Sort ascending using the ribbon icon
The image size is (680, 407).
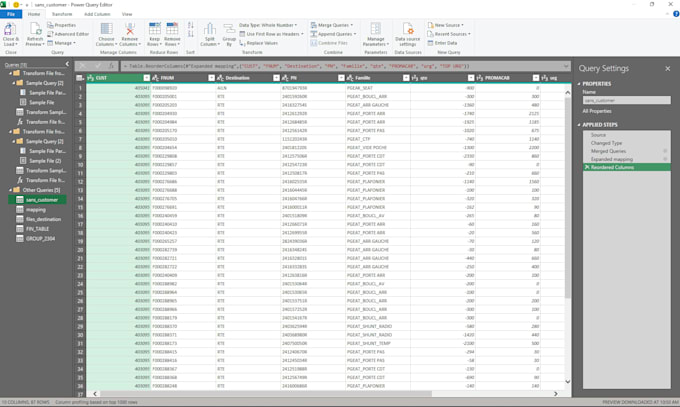(x=191, y=26)
